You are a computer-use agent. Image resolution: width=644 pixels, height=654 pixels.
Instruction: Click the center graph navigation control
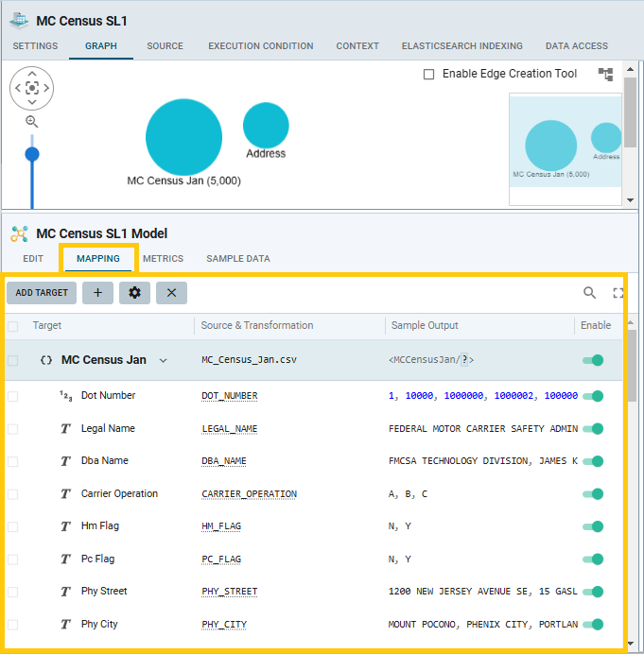pyautogui.click(x=32, y=88)
